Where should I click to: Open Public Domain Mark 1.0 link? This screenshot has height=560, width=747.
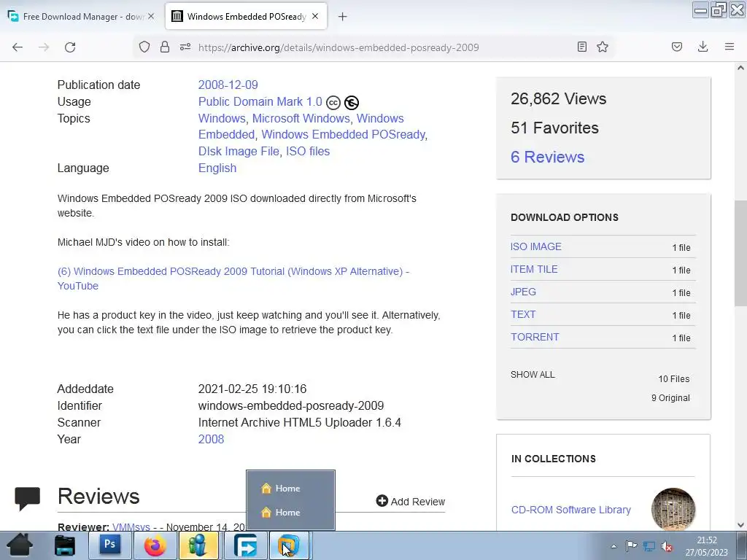click(x=260, y=101)
